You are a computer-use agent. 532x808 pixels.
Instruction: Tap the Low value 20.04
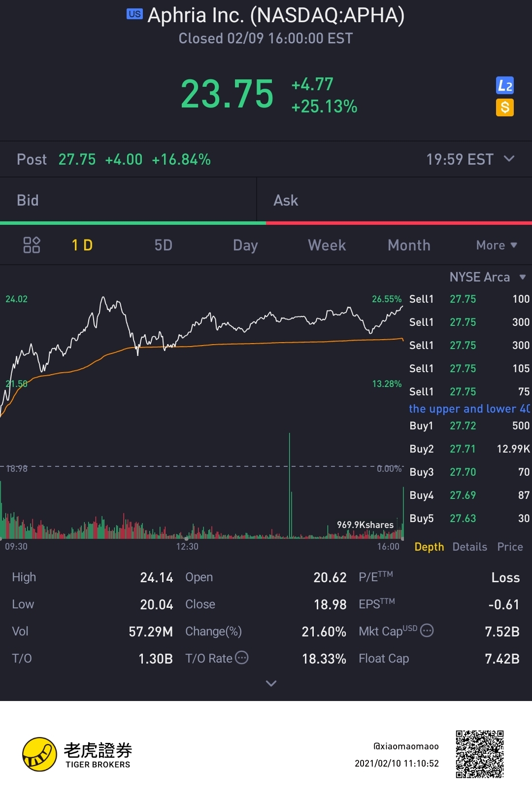pos(156,604)
